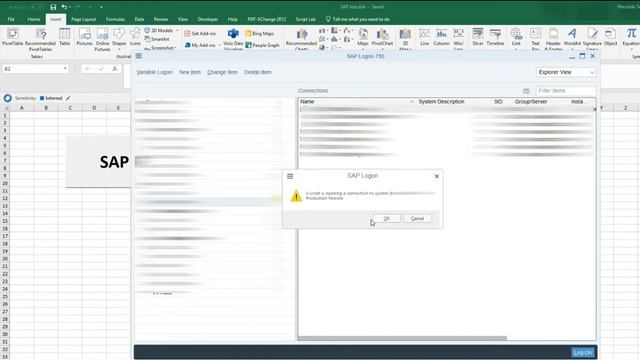This screenshot has height=360, width=640.
Task: Open the PDF-XChange 2012 tab
Action: point(267,19)
